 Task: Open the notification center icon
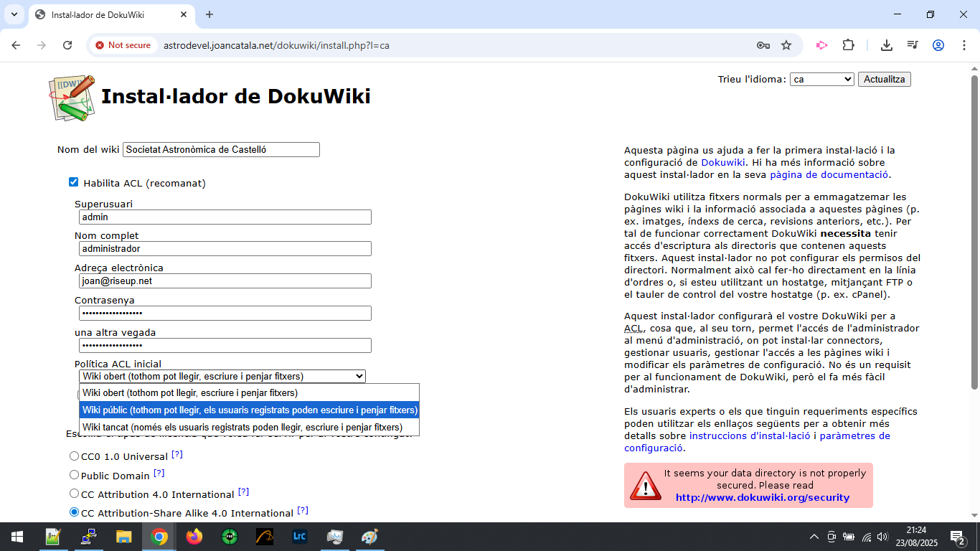click(x=957, y=537)
